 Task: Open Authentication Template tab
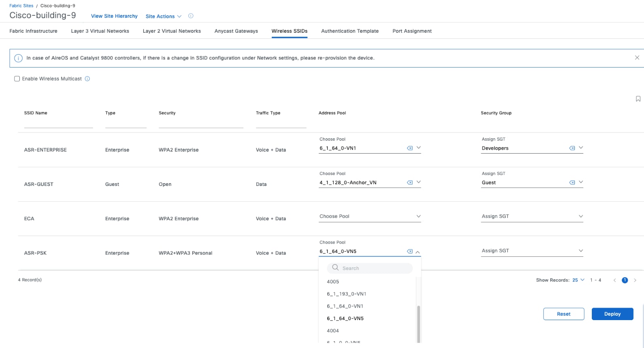[350, 31]
